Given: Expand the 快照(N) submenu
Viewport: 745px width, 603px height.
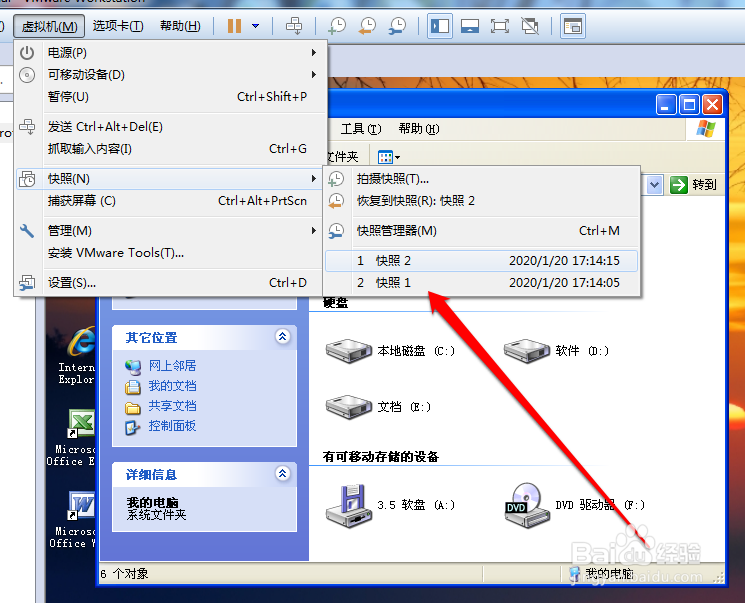Looking at the screenshot, I should tap(169, 179).
